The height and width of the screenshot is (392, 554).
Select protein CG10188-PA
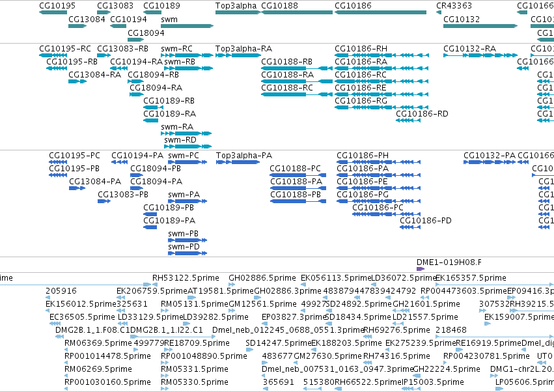[x=298, y=188]
